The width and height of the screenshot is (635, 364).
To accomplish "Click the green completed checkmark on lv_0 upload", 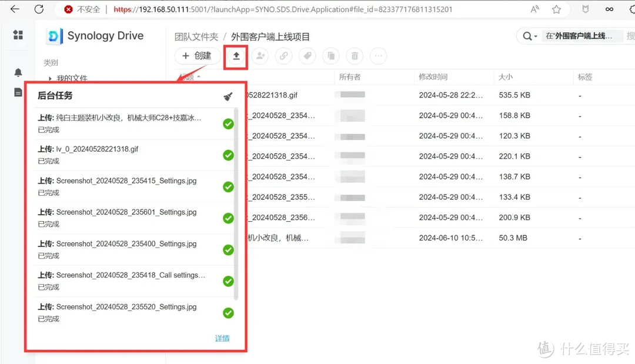I will point(228,155).
